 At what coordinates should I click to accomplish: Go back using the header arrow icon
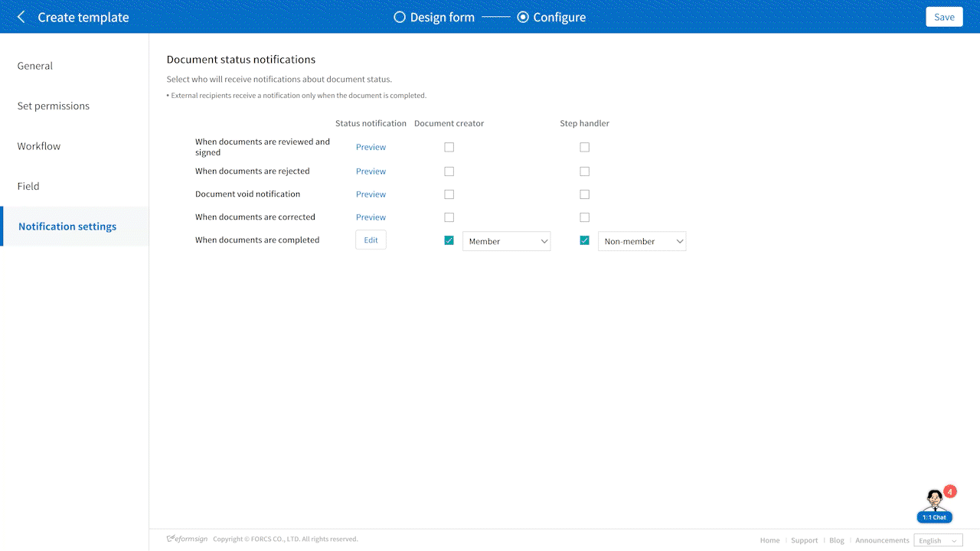21,17
